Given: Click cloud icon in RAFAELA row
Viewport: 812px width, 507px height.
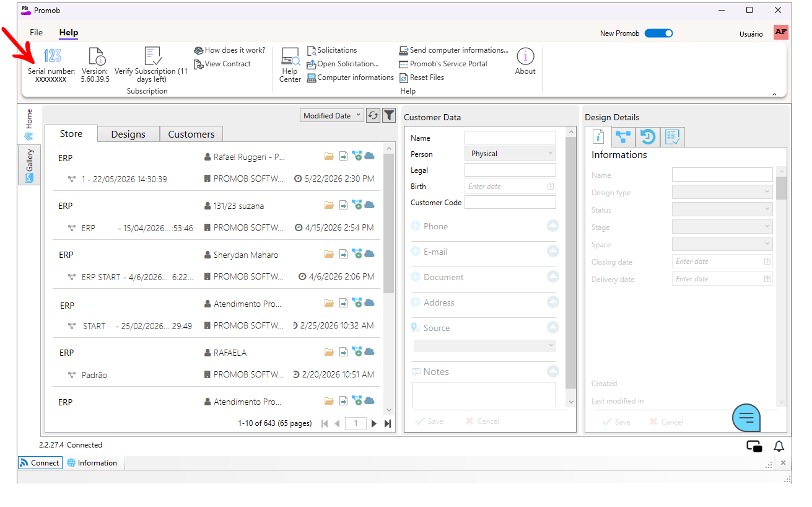Looking at the screenshot, I should pos(369,351).
